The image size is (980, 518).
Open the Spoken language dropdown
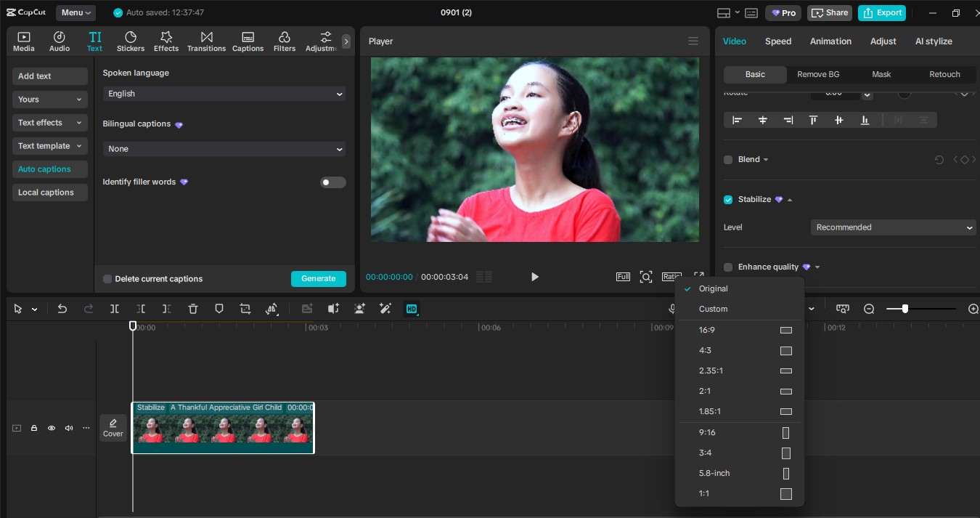point(224,94)
